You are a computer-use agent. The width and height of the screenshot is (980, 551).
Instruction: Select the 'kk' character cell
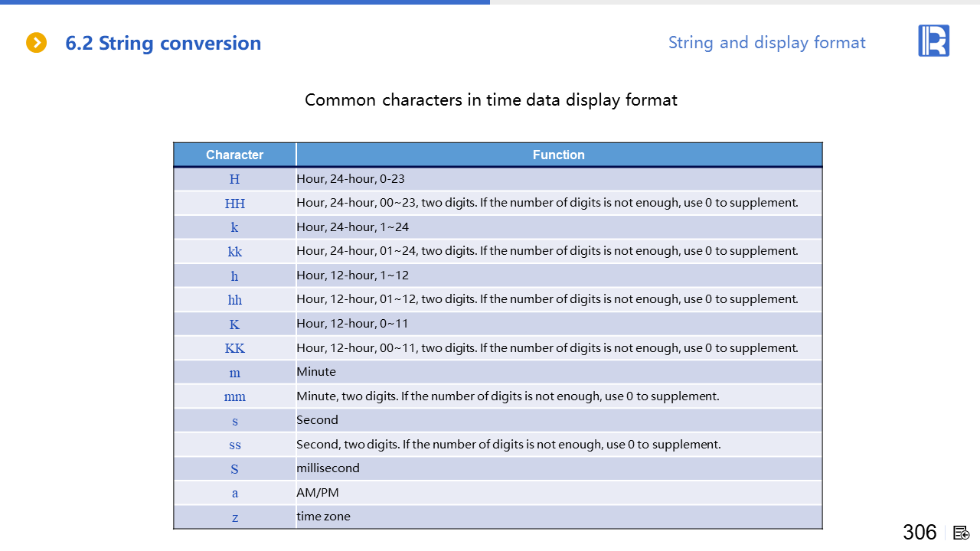234,252
